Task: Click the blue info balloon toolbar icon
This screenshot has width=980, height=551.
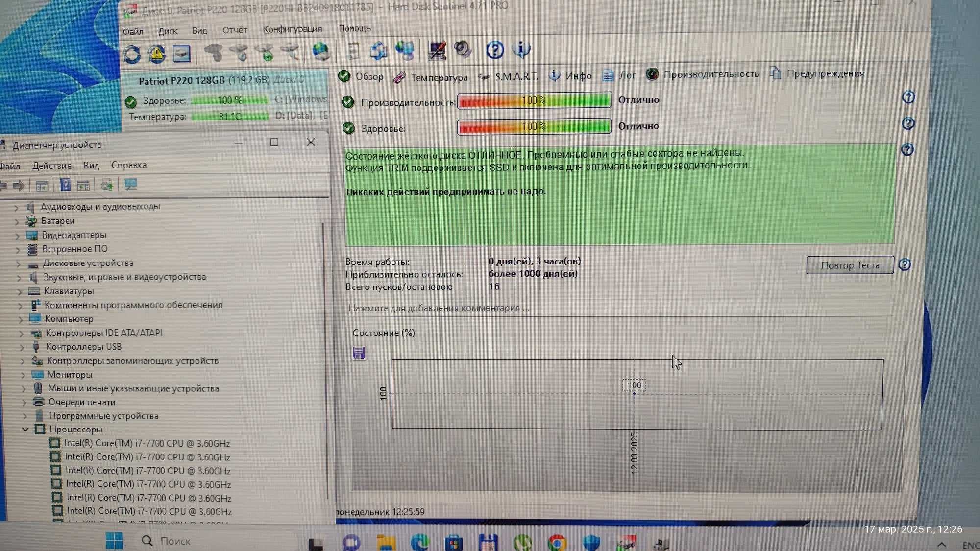Action: point(521,49)
